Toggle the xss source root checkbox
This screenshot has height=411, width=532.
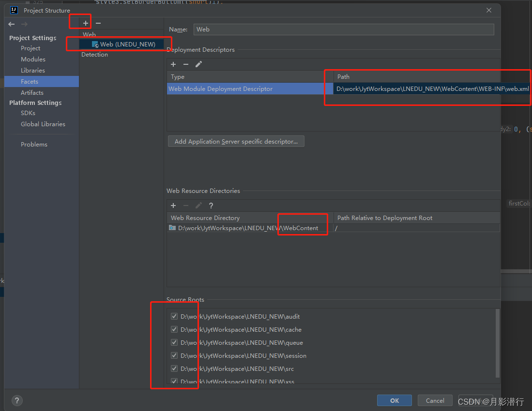tap(174, 381)
